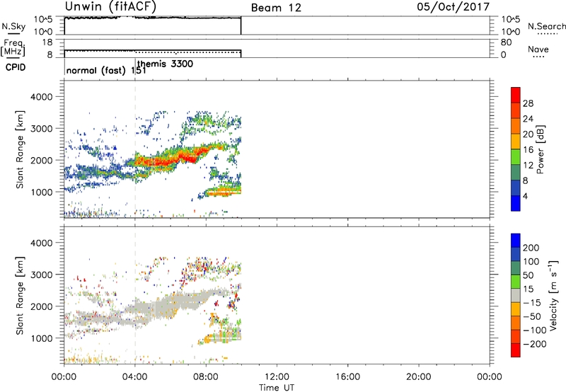Click the '-15' tick on Velocity colorbar
This screenshot has height=392, width=566.
[x=531, y=302]
